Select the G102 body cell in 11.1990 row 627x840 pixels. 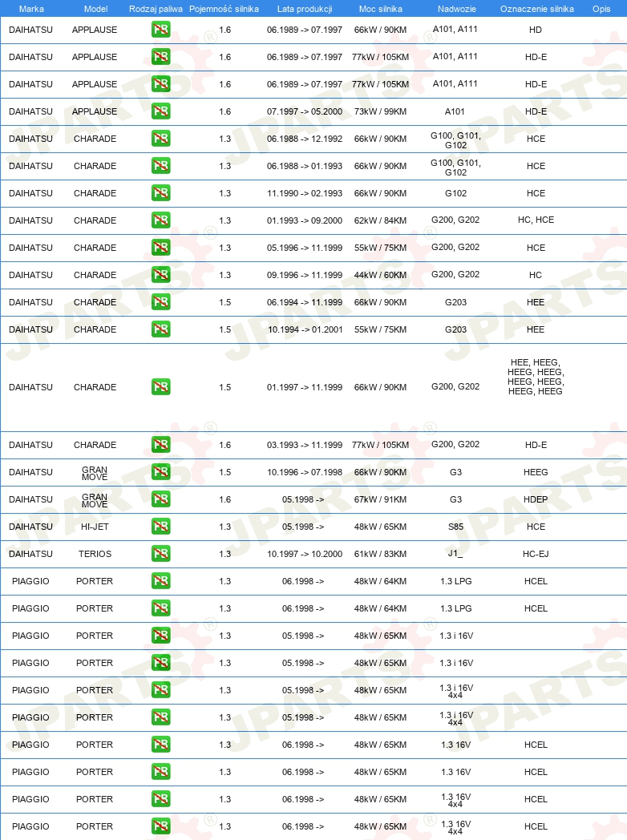[455, 193]
